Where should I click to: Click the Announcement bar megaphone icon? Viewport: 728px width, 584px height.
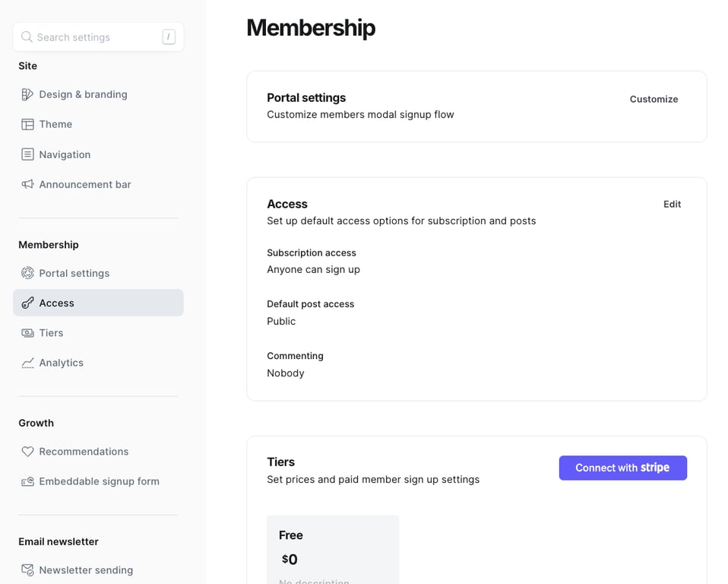pos(27,184)
